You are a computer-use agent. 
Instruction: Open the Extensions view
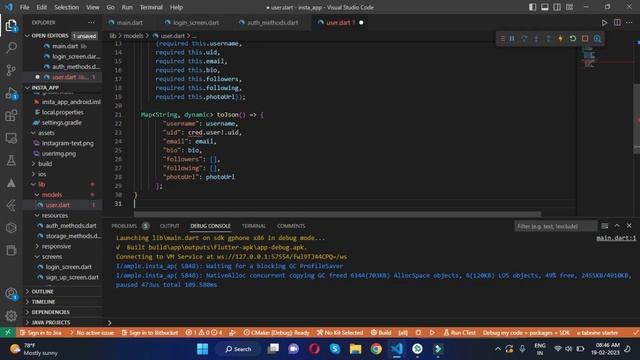[x=11, y=116]
